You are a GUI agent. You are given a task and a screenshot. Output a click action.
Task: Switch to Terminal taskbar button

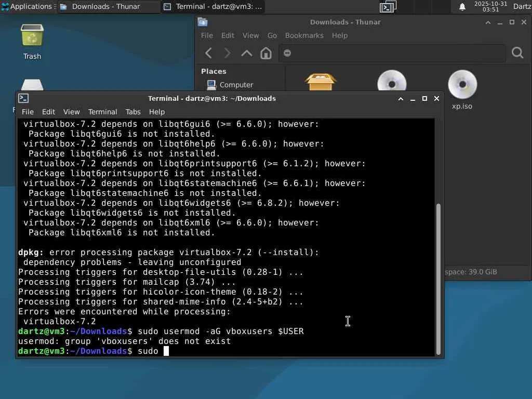coord(213,6)
